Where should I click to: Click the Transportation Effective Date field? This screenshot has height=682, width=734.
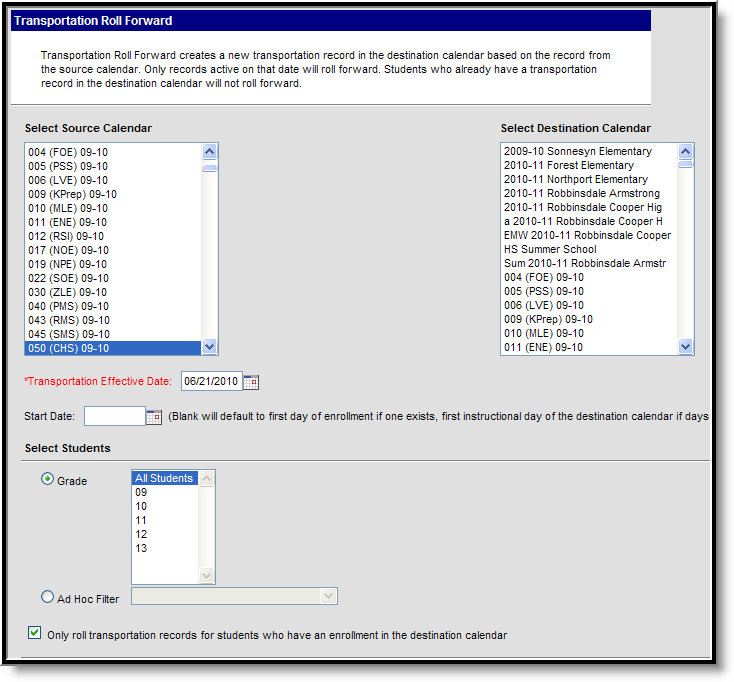pyautogui.click(x=212, y=381)
